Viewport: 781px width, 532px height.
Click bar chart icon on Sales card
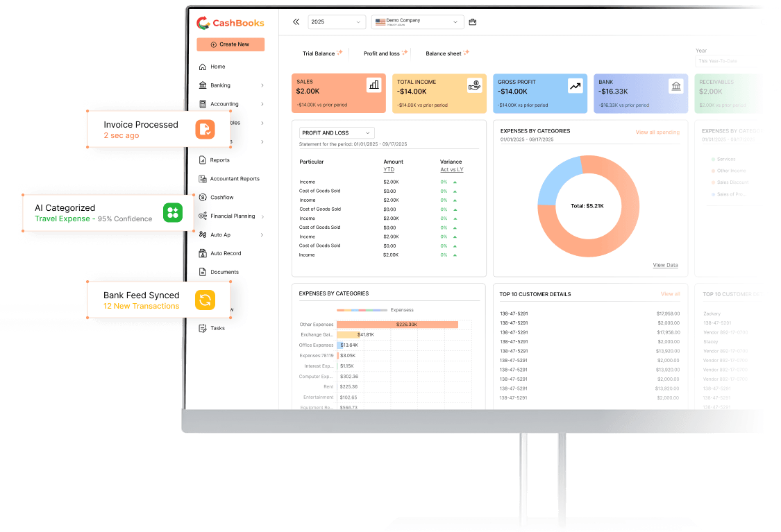374,85
